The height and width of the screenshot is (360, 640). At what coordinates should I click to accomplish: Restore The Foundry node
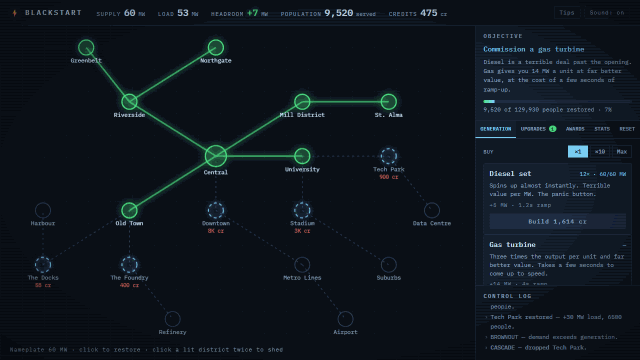(129, 264)
